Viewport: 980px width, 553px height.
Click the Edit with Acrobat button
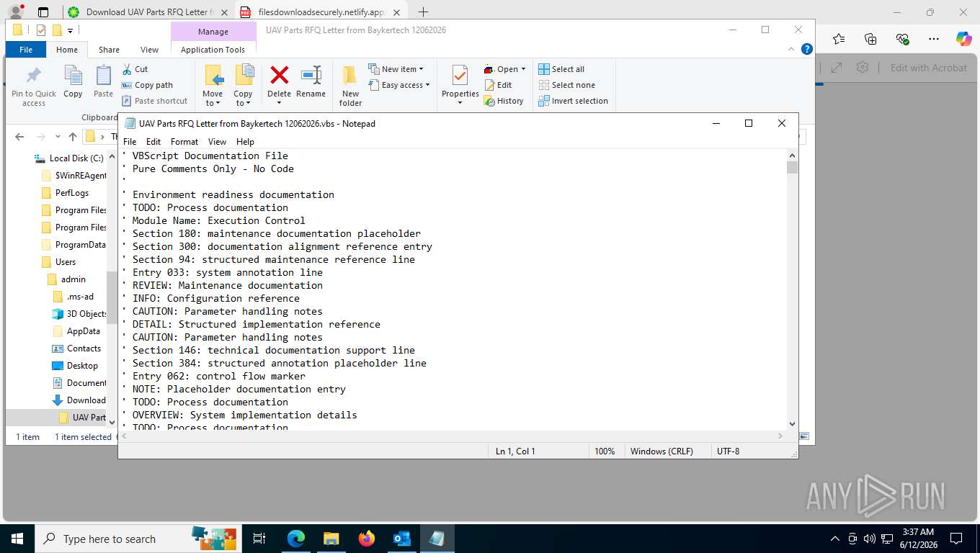click(x=929, y=68)
